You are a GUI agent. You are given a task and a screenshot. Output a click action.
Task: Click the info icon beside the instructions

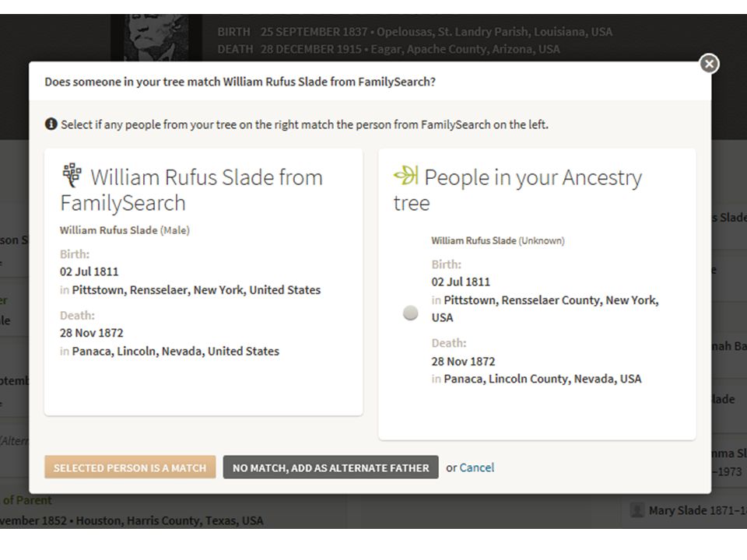pyautogui.click(x=51, y=124)
